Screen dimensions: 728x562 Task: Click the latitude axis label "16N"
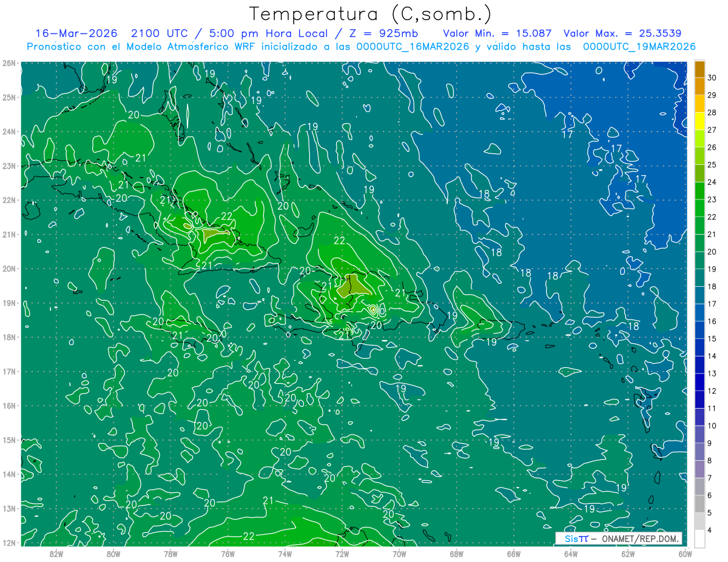pyautogui.click(x=8, y=406)
